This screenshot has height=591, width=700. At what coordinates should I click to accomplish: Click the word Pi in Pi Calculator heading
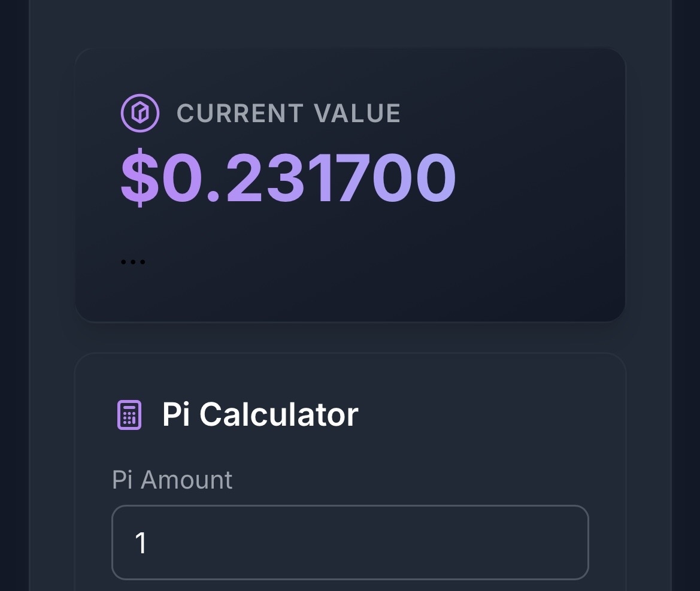coord(176,414)
